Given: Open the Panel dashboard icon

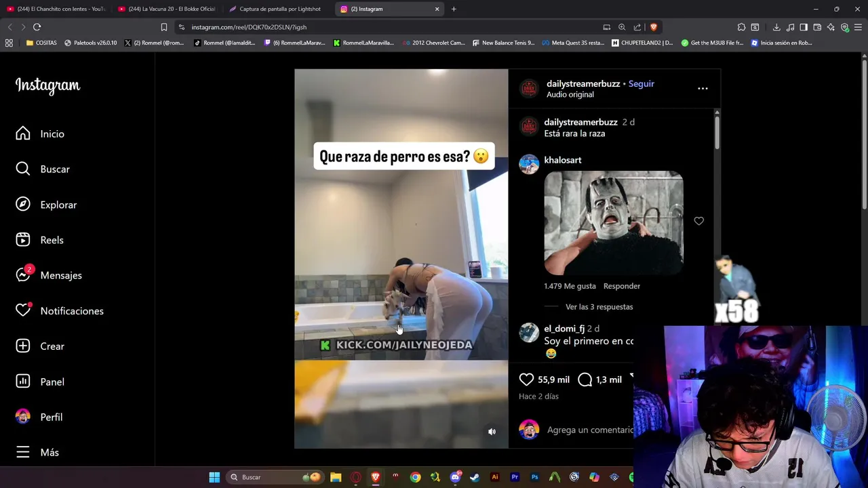Looking at the screenshot, I should click(23, 382).
